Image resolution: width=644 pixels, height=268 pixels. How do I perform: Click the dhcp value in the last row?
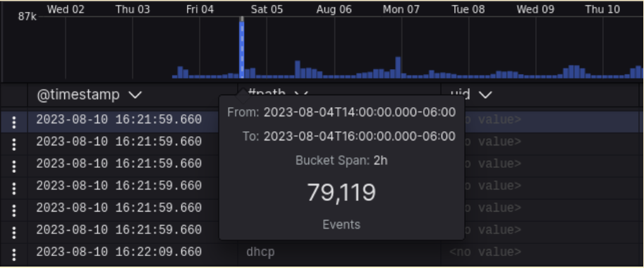coord(260,252)
